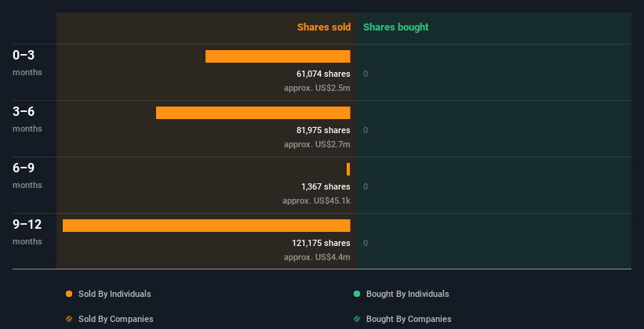Click the Sold By Companies legend label

tap(116, 319)
